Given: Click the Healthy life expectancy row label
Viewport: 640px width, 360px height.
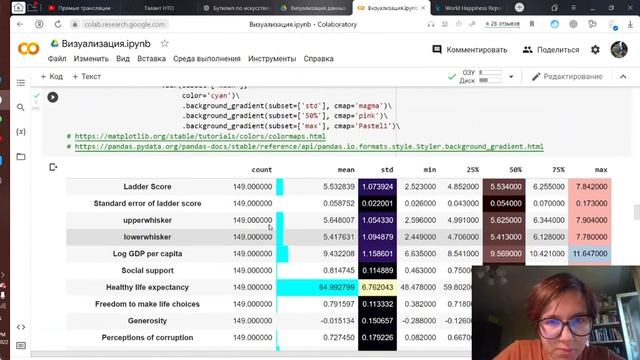Looking at the screenshot, I should click(x=147, y=287).
